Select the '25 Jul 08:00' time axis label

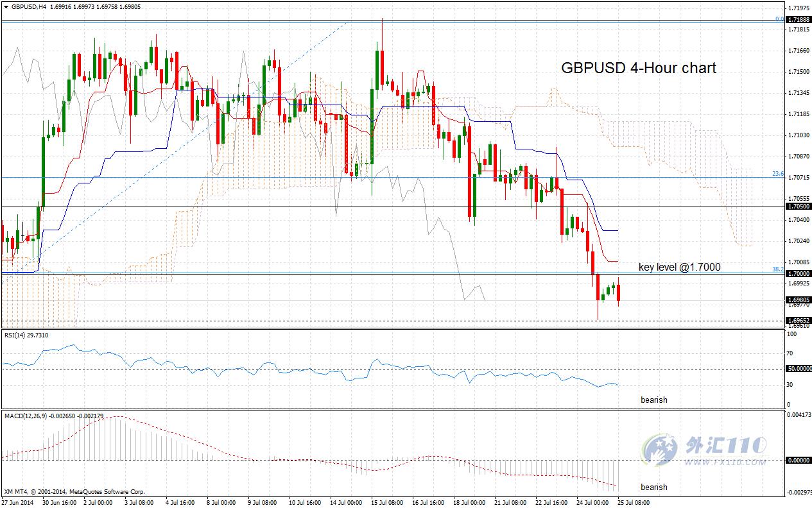click(x=633, y=503)
